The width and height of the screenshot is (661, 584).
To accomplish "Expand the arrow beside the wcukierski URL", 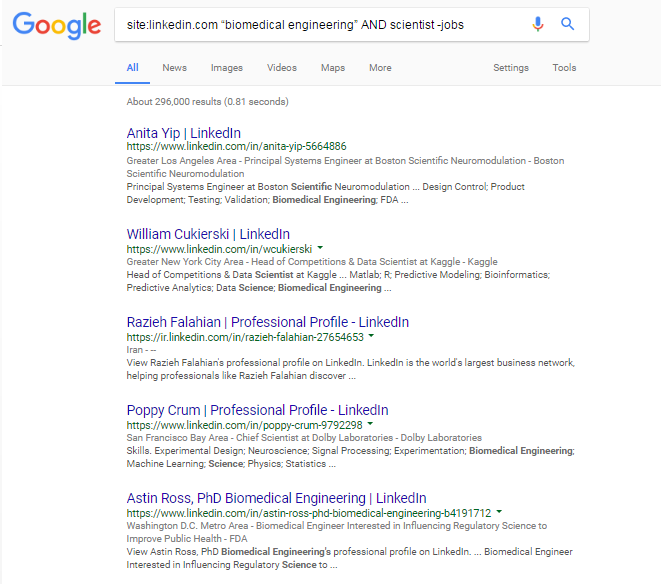I will click(x=320, y=248).
